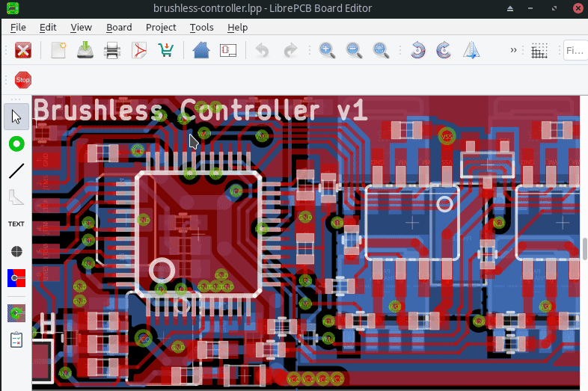Open the Tools menu
588x391 pixels.
(201, 28)
